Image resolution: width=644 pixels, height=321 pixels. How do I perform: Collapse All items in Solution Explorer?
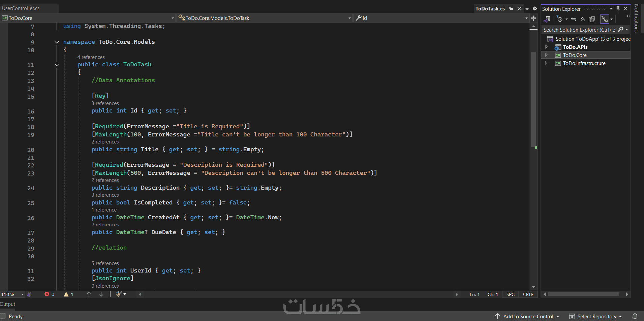coord(583,19)
